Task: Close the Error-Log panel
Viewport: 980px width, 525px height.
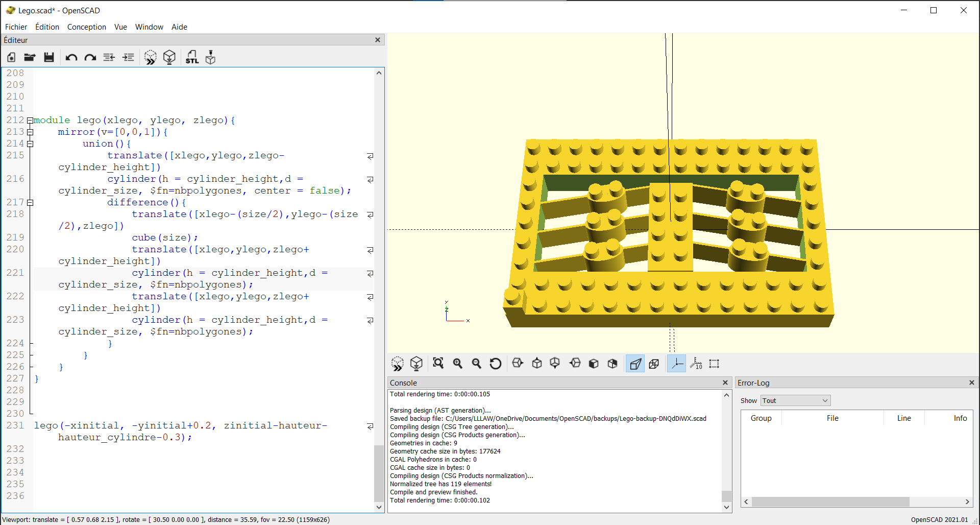Action: (971, 383)
